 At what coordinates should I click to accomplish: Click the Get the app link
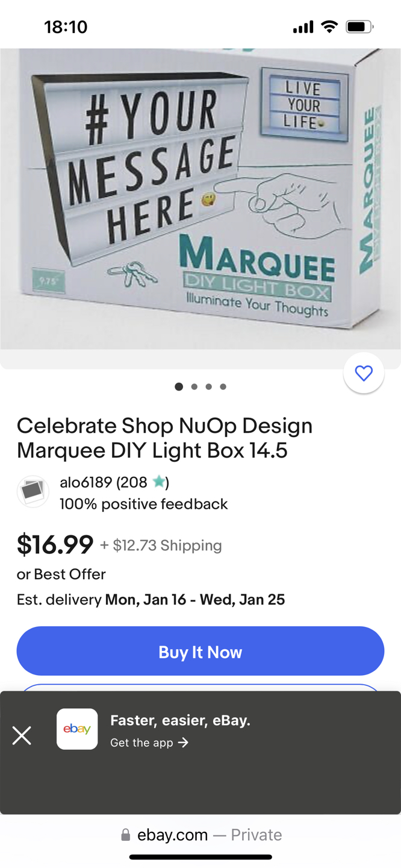[141, 743]
